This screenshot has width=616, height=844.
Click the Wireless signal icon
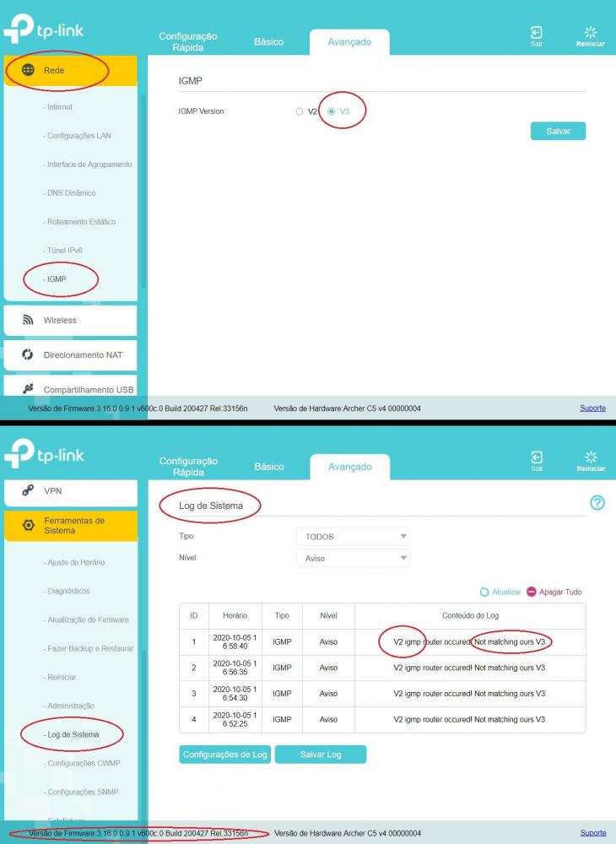[28, 320]
